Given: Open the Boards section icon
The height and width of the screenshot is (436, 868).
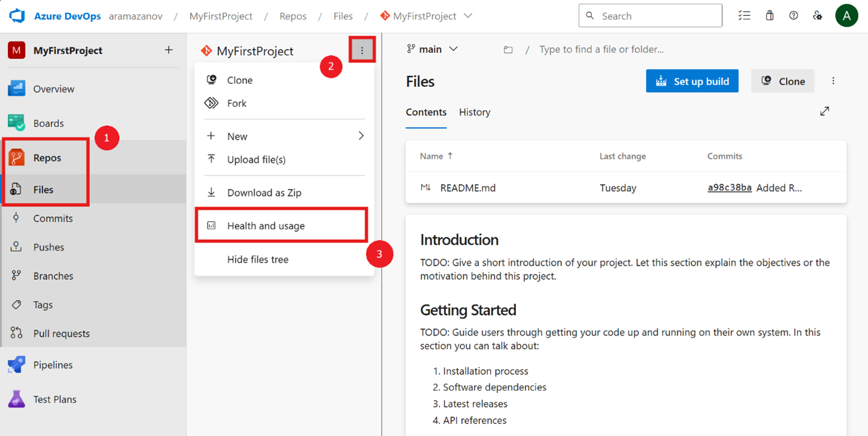Looking at the screenshot, I should 16,123.
